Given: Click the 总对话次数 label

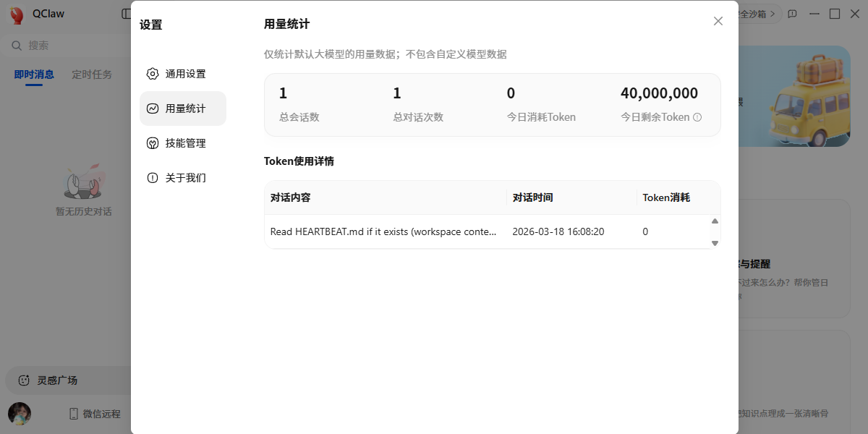Looking at the screenshot, I should click(418, 117).
